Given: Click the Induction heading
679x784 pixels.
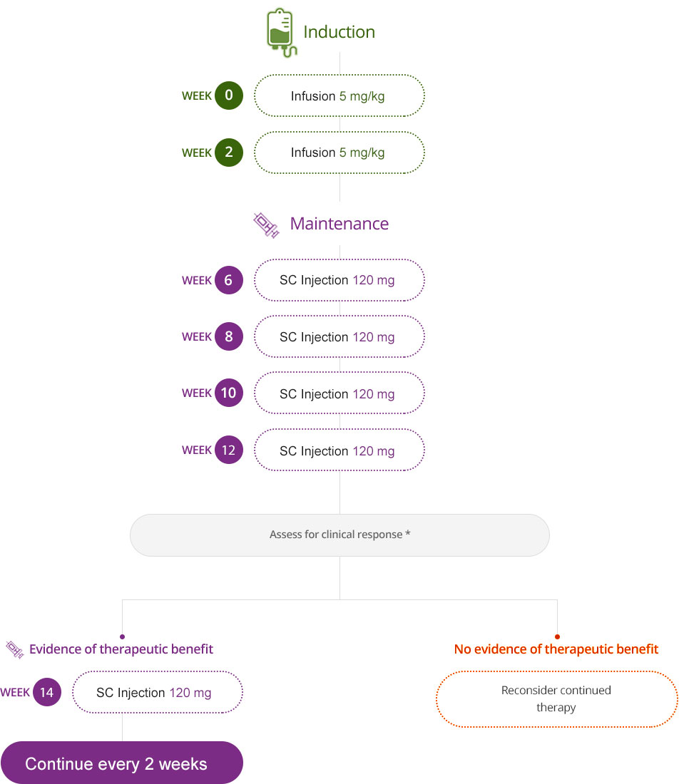Looking at the screenshot, I should click(x=339, y=32).
